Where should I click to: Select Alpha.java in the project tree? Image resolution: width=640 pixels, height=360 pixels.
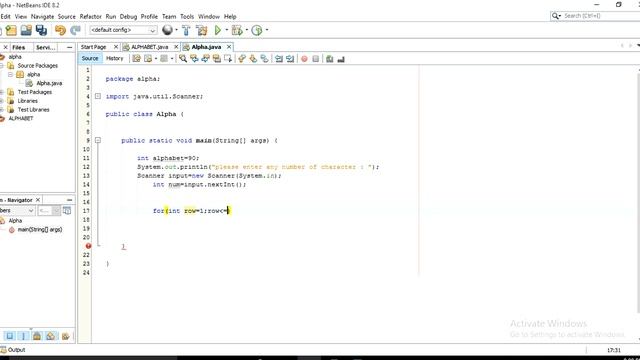coord(49,83)
